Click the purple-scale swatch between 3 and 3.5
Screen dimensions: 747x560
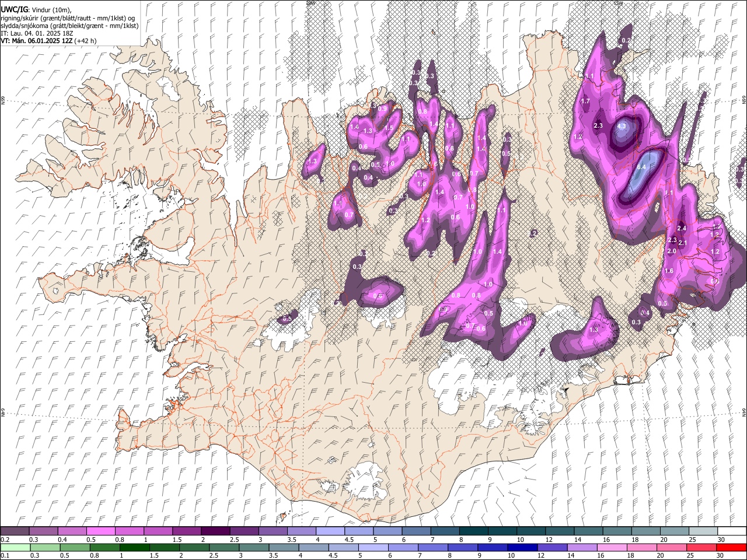[272, 531]
